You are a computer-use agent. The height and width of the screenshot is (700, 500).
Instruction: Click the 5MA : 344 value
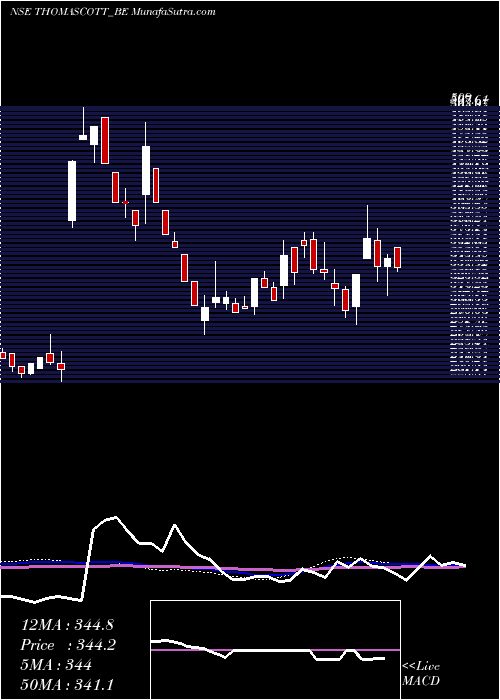pyautogui.click(x=56, y=665)
